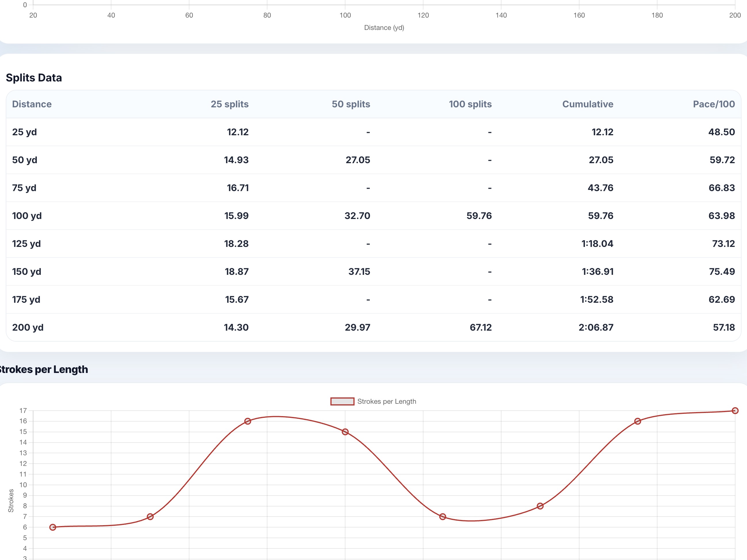Screen dimensions: 747x560
Task: Click the 37.15 fifty split value
Action: (359, 271)
